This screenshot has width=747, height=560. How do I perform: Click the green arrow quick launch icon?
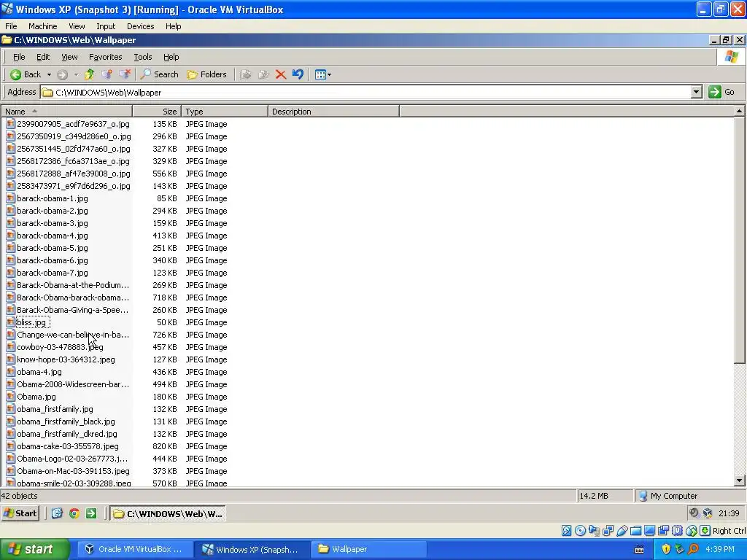point(91,513)
